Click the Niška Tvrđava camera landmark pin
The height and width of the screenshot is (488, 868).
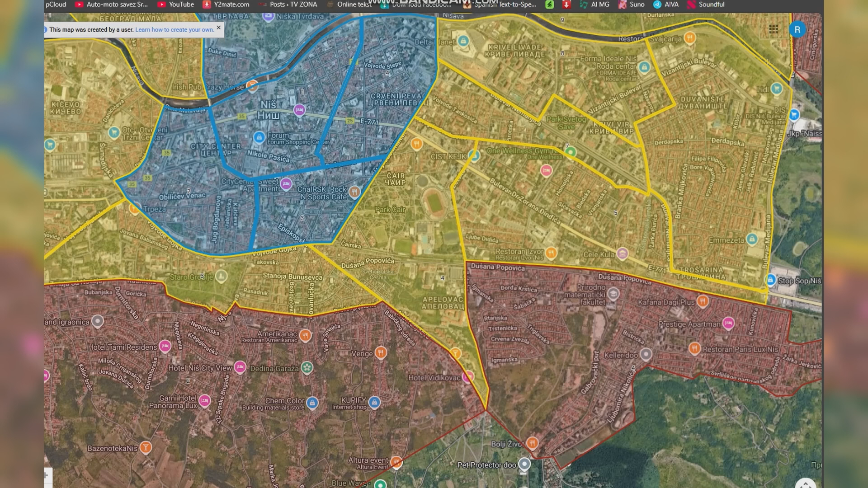[269, 17]
